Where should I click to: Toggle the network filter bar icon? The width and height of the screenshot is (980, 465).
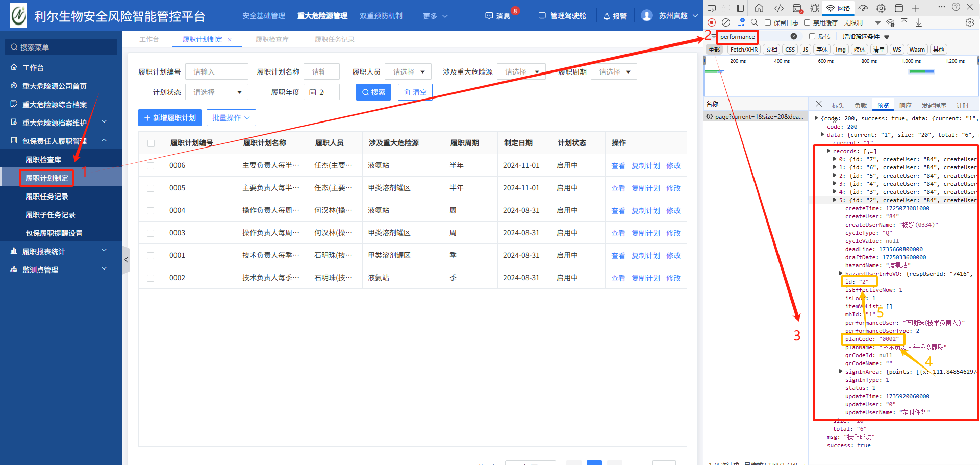(x=740, y=22)
